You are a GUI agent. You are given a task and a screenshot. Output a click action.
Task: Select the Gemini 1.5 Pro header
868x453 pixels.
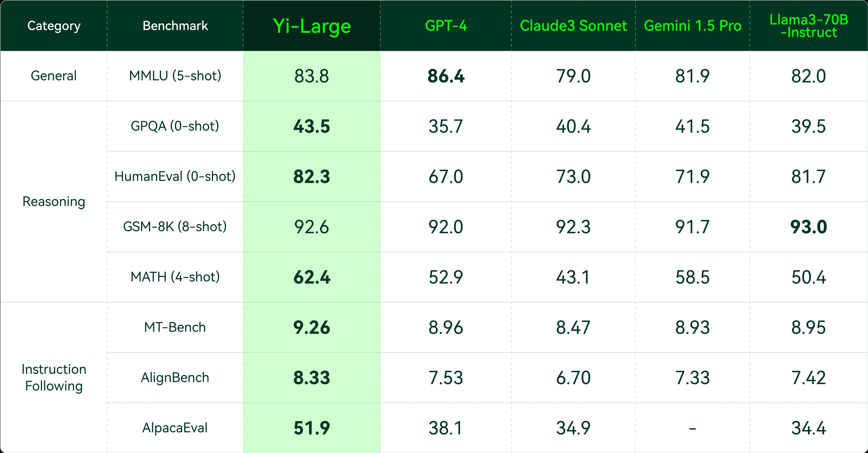pos(692,26)
